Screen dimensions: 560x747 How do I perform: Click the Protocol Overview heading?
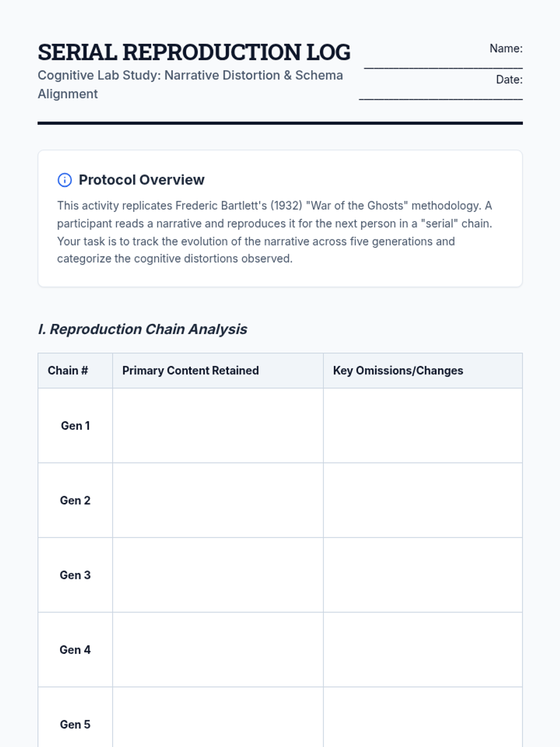[x=141, y=180]
